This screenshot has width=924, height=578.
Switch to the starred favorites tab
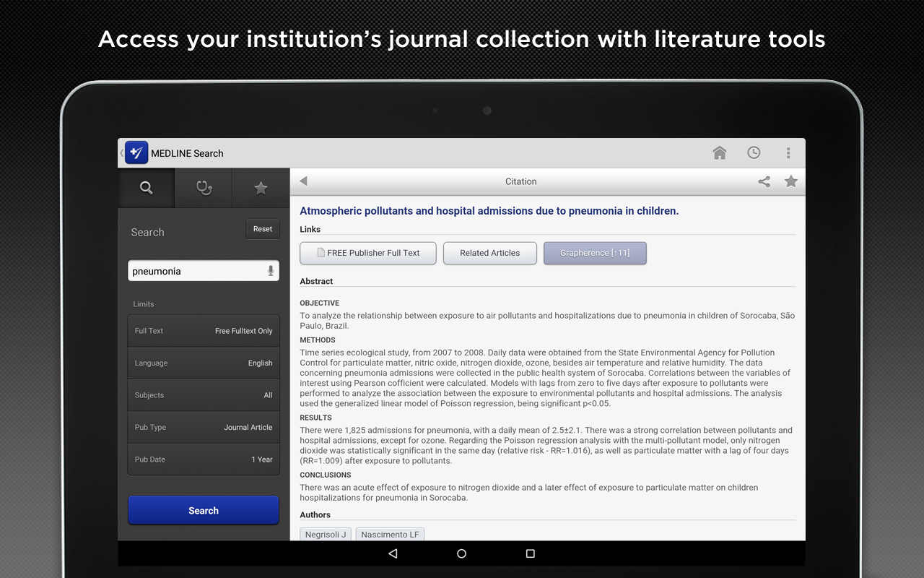(x=261, y=188)
